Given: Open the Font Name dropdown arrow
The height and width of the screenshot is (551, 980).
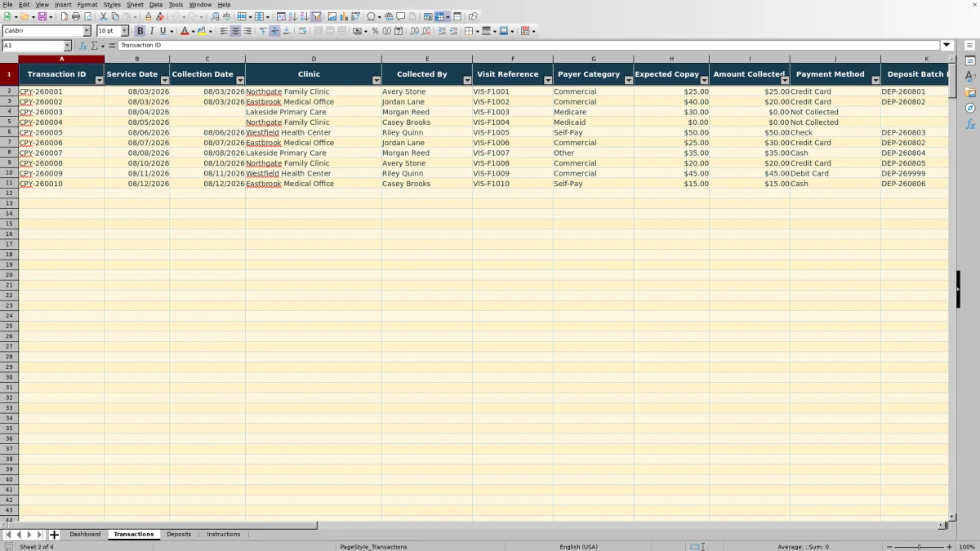Looking at the screenshot, I should 87,31.
